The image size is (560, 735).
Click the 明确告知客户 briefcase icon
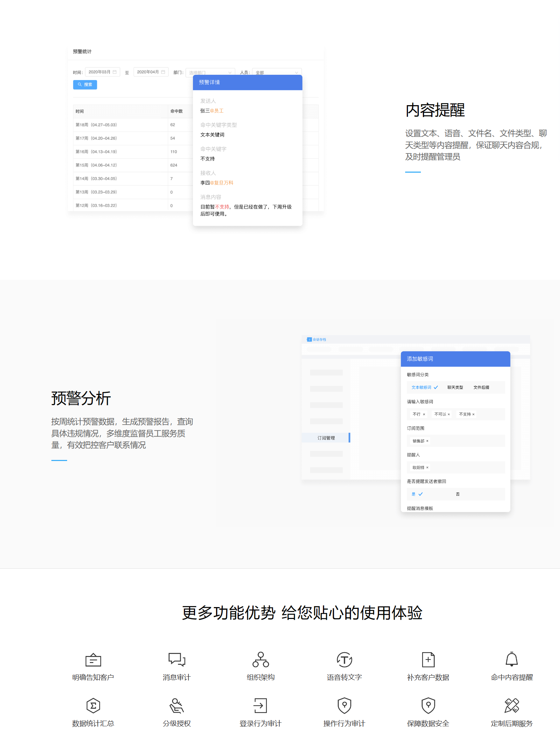(93, 660)
